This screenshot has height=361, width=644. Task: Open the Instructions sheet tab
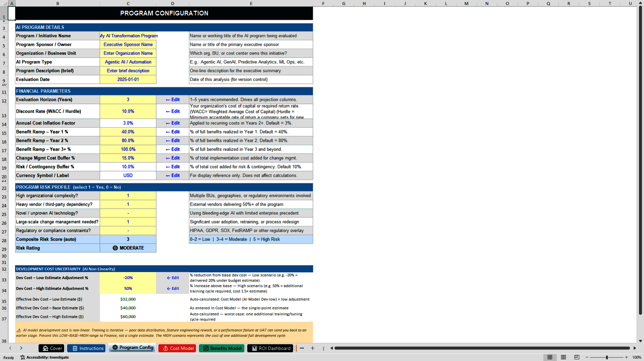87,348
